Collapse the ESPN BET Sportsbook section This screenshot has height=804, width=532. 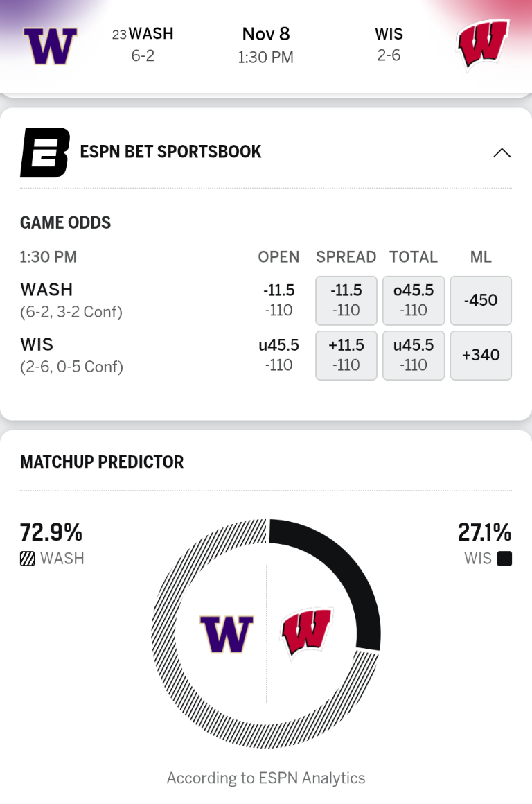[x=502, y=153]
